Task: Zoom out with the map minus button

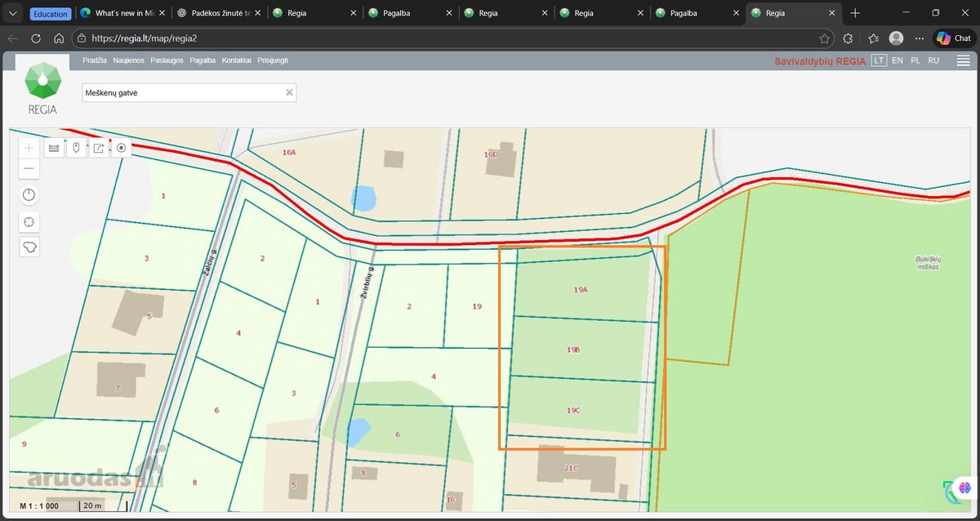Action: tap(29, 169)
